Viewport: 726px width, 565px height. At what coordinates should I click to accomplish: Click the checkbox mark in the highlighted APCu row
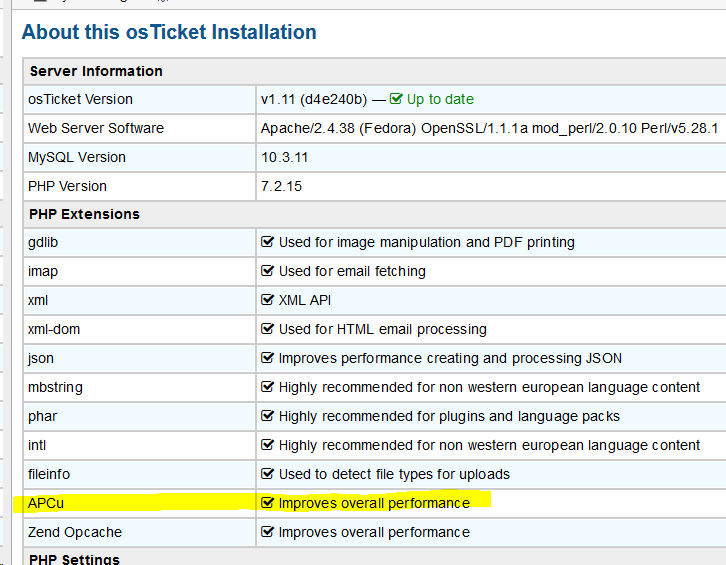point(267,503)
